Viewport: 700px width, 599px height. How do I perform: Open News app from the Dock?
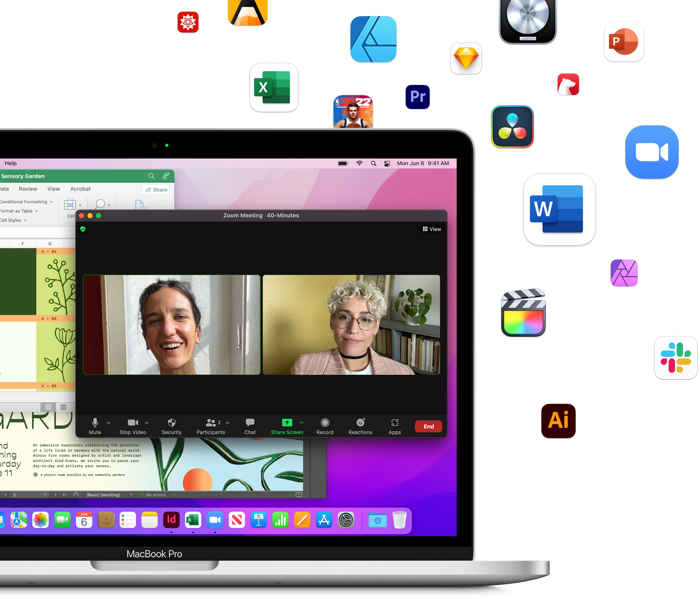click(x=237, y=520)
